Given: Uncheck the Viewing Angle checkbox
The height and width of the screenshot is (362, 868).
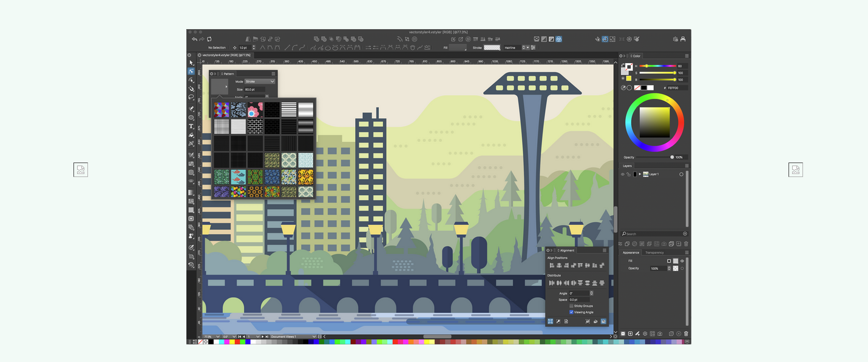Looking at the screenshot, I should pyautogui.click(x=571, y=312).
